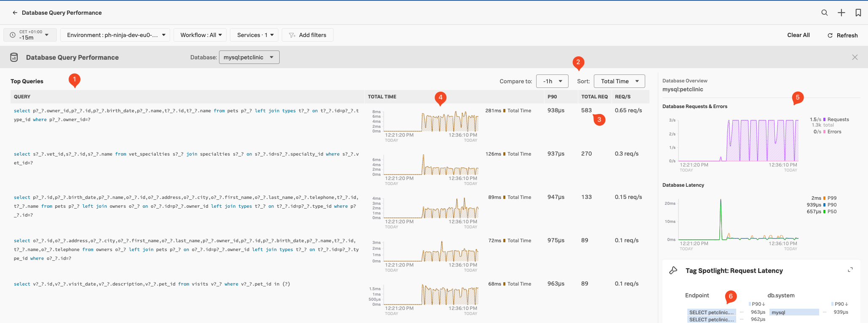Open the Sort Total Time dropdown
This screenshot has height=323, width=868.
point(619,81)
